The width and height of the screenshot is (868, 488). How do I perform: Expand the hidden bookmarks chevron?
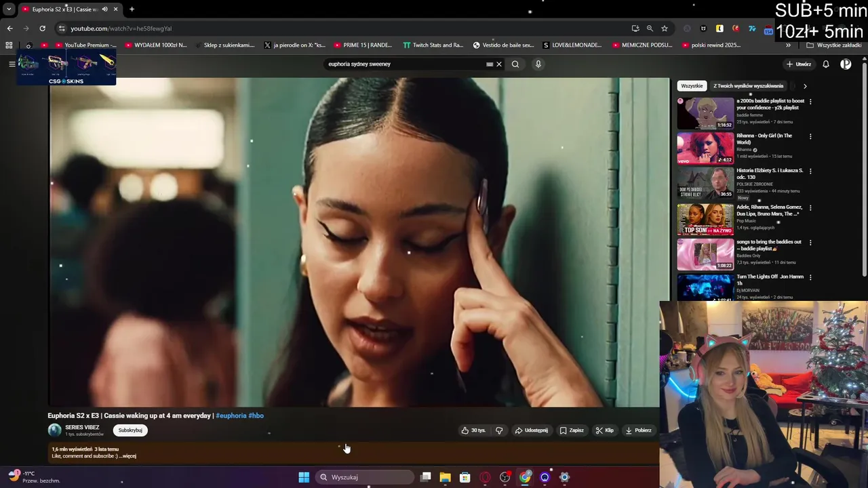coord(788,45)
